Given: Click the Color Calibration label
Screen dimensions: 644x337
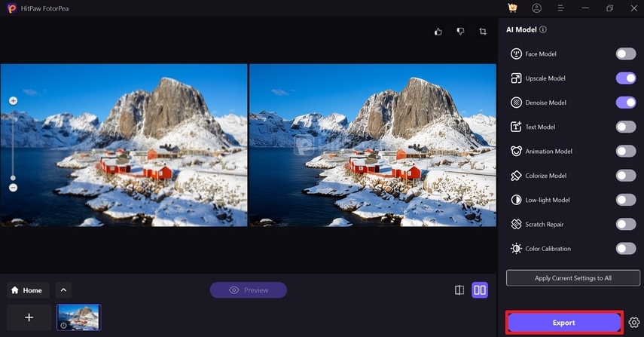Looking at the screenshot, I should pyautogui.click(x=548, y=248).
